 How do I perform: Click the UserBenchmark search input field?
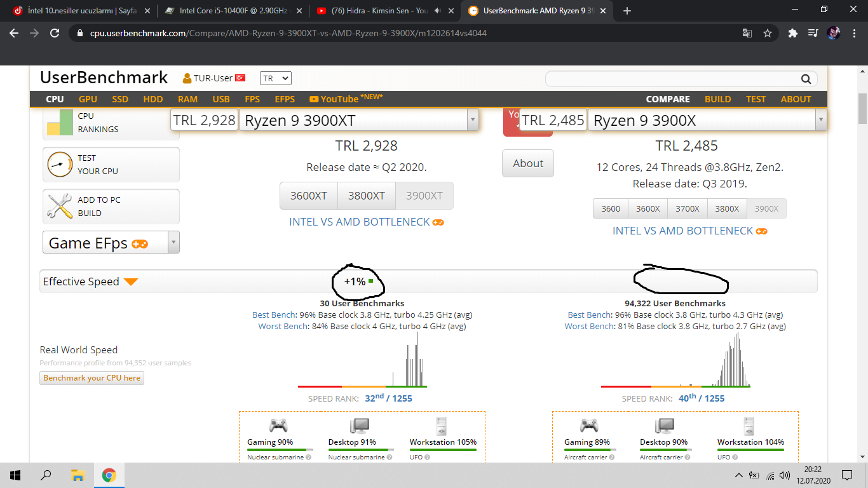pyautogui.click(x=674, y=79)
